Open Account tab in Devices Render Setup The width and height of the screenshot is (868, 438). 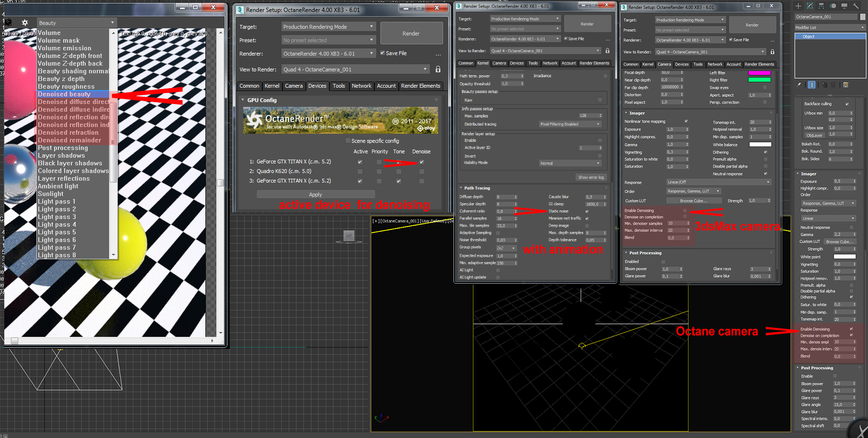(386, 86)
